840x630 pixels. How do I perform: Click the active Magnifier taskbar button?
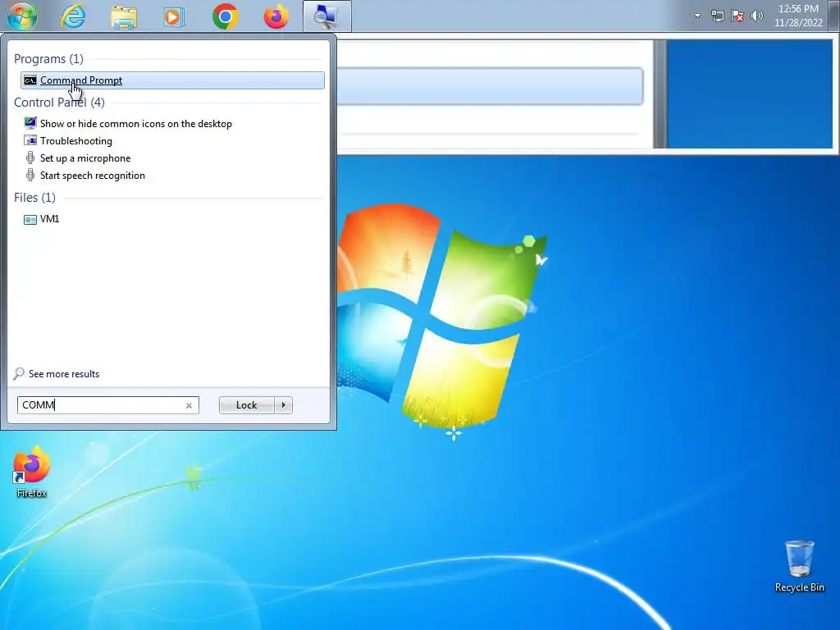(326, 16)
